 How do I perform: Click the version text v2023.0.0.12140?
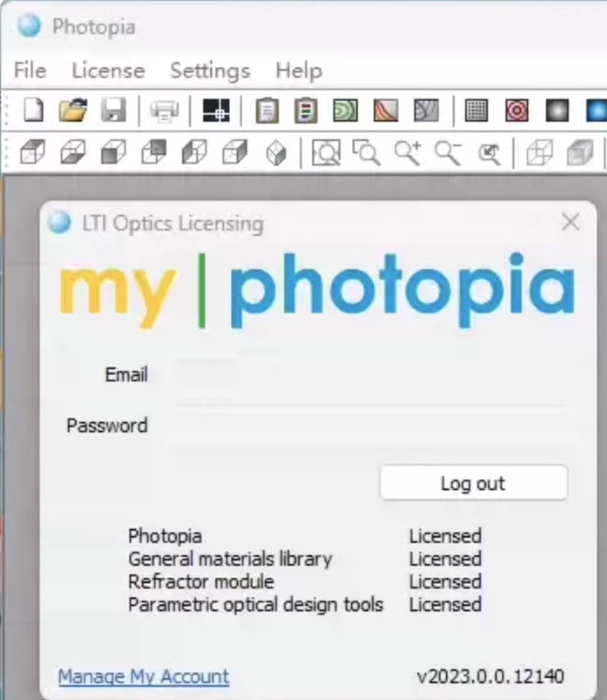[x=490, y=677]
